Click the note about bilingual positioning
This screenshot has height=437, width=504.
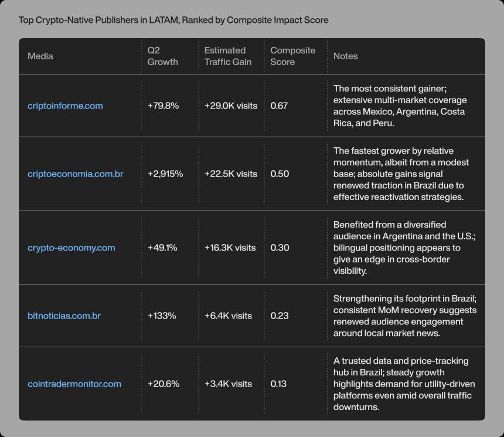click(x=404, y=248)
